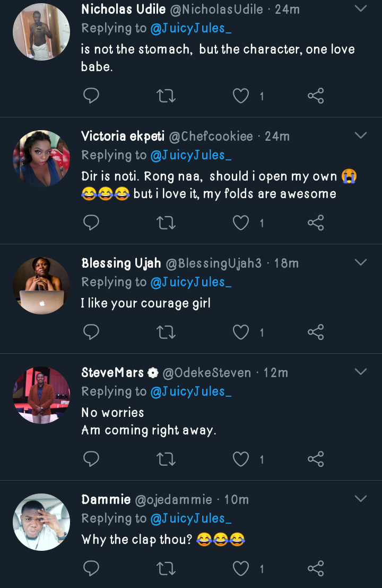This screenshot has height=588, width=382.
Task: Reply to Nicholas Udile's tweet
Action: 91,96
